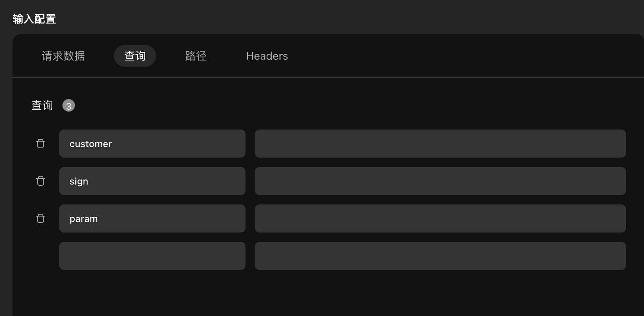The image size is (644, 316).
Task: Focus the value field for customer
Action: tap(440, 144)
